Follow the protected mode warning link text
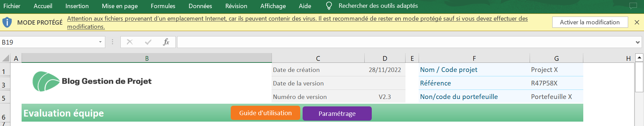Screen dimensions: 644x126 (298, 23)
